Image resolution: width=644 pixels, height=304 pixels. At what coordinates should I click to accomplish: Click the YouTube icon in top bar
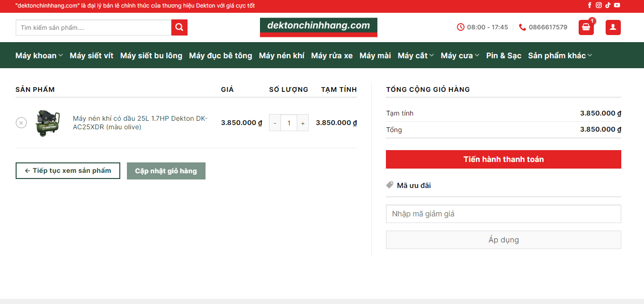[617, 5]
